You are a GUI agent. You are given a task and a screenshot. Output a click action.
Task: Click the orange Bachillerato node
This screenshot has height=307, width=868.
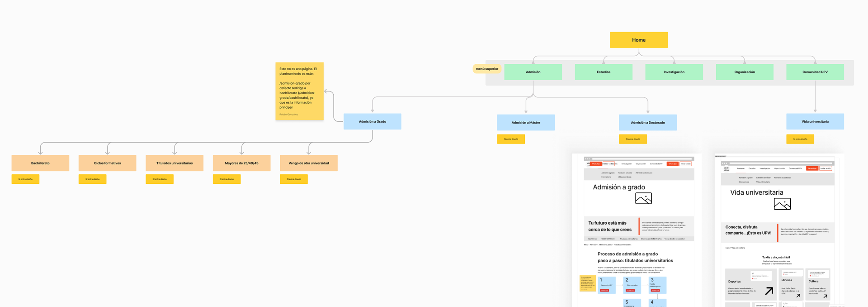[40, 163]
